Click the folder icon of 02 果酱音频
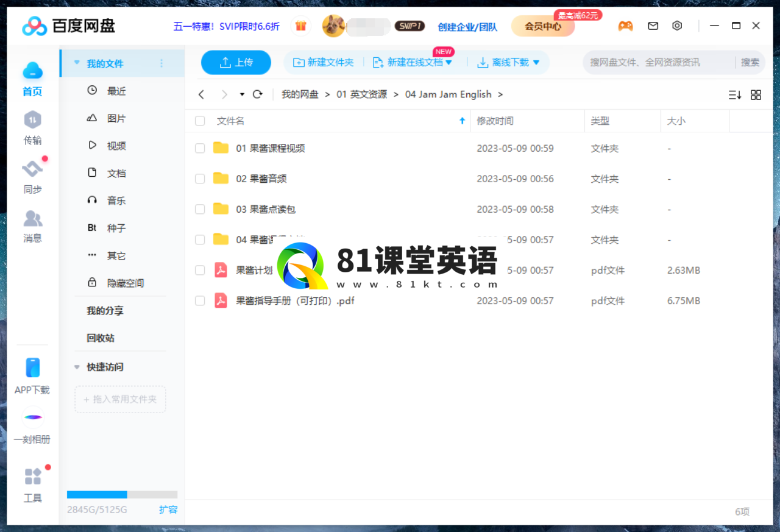780x532 pixels. (x=221, y=179)
